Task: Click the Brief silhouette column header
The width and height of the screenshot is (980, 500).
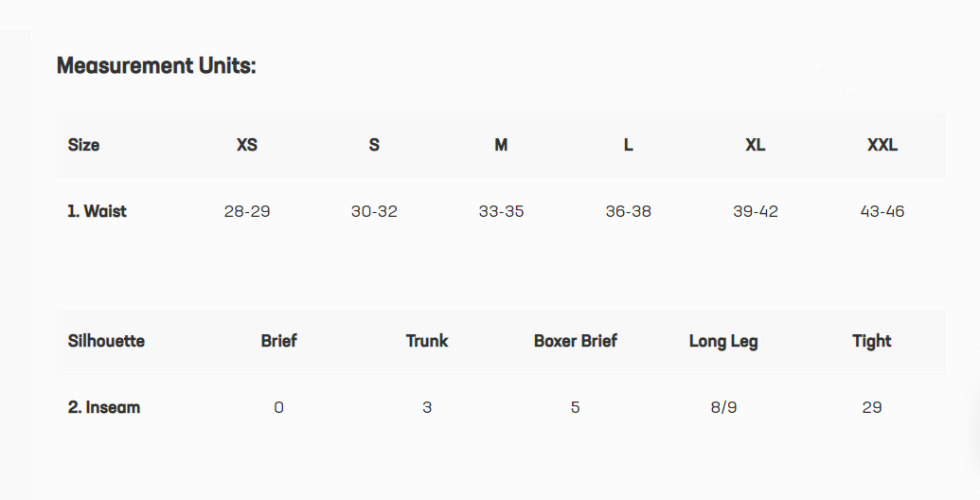Action: click(x=278, y=341)
